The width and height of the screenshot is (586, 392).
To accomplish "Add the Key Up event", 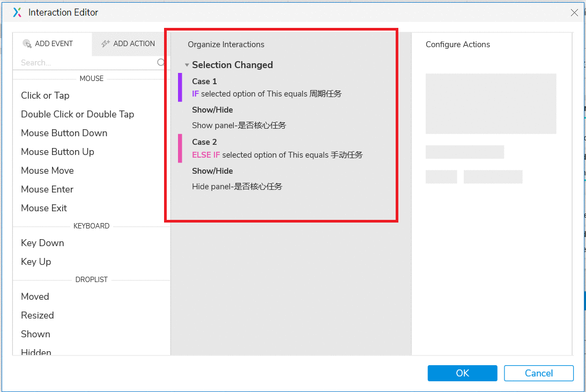I will click(x=36, y=262).
